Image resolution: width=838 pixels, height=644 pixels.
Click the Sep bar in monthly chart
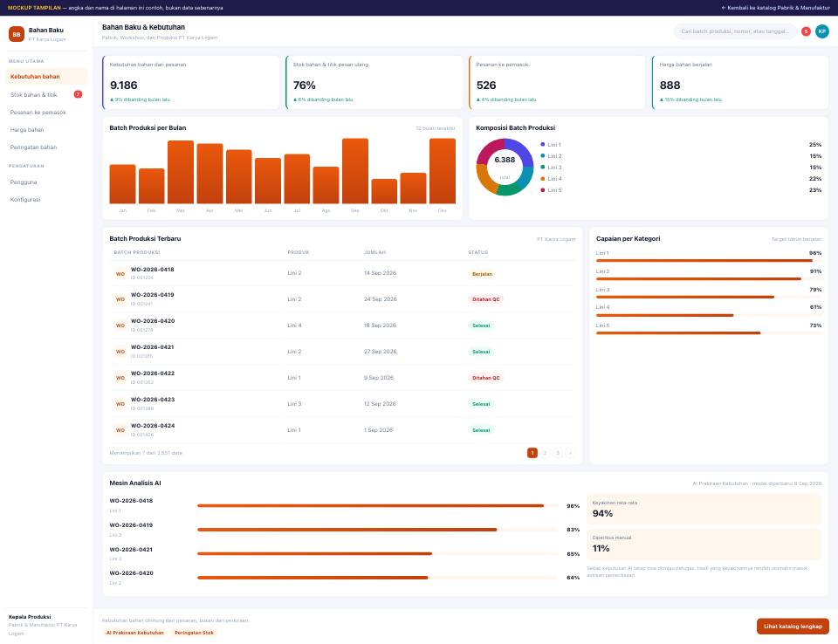coord(355,171)
